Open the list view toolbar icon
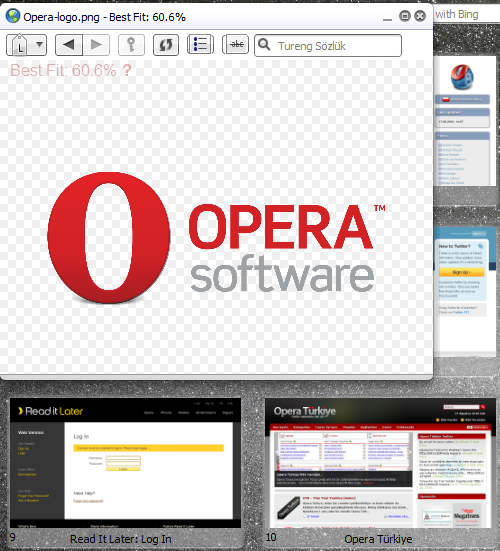 pos(200,44)
